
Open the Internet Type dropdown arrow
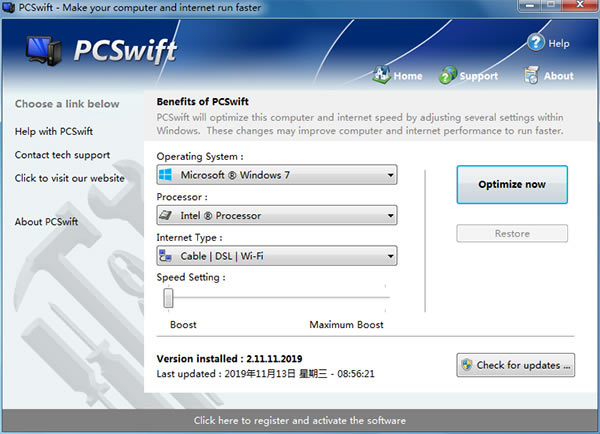point(390,256)
